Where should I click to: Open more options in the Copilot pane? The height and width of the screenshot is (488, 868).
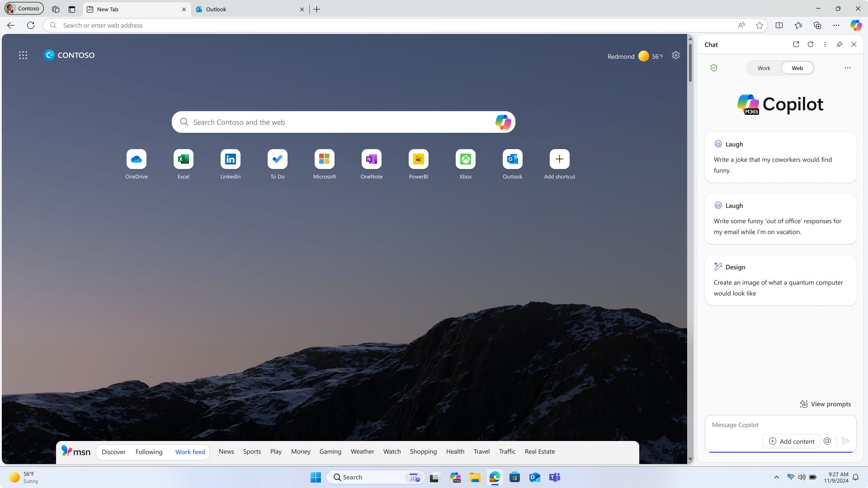825,44
